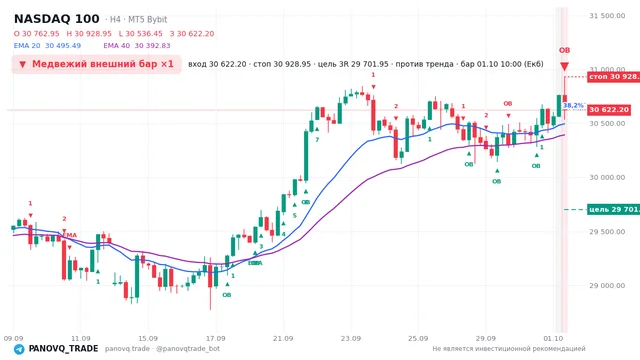Click the green OB marker near 17.09
640x360 pixels.
(227, 295)
